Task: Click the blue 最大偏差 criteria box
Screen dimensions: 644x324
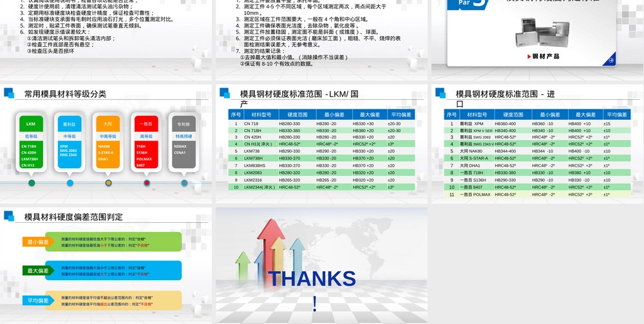Action: point(113,271)
